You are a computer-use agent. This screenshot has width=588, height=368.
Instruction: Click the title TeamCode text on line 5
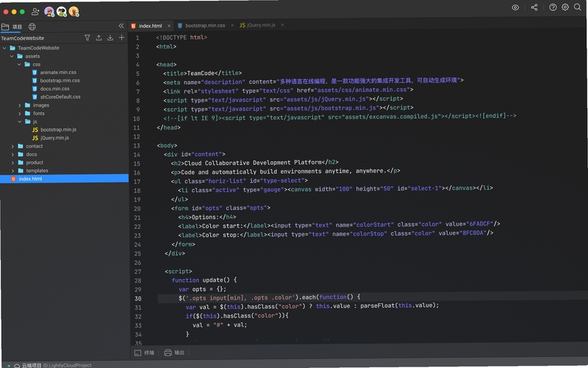point(202,73)
